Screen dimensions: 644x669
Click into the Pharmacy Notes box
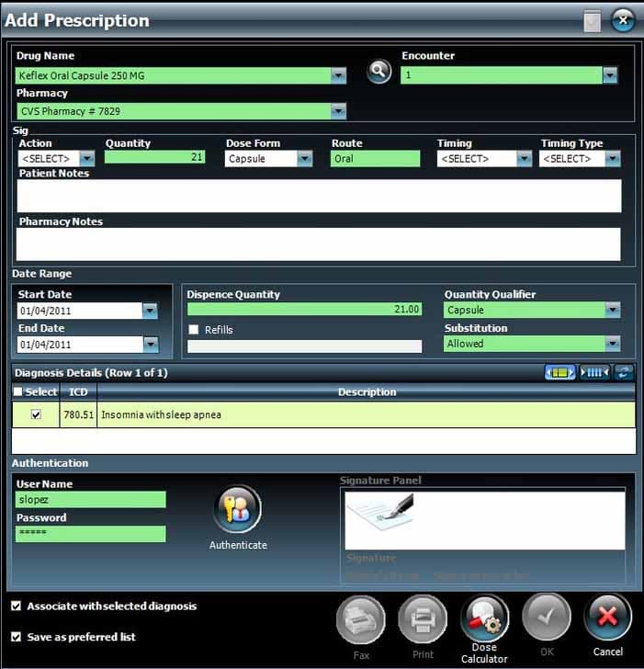pos(318,244)
